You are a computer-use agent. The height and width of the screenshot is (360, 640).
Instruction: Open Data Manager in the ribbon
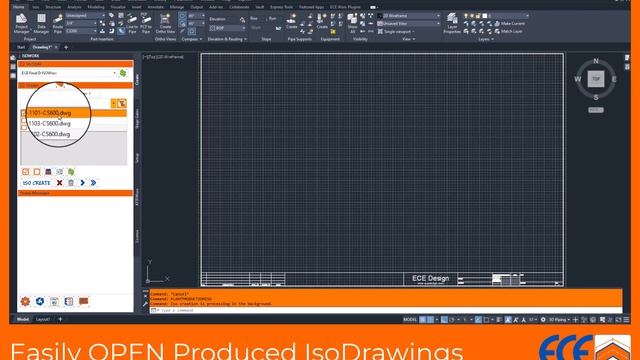click(x=41, y=24)
